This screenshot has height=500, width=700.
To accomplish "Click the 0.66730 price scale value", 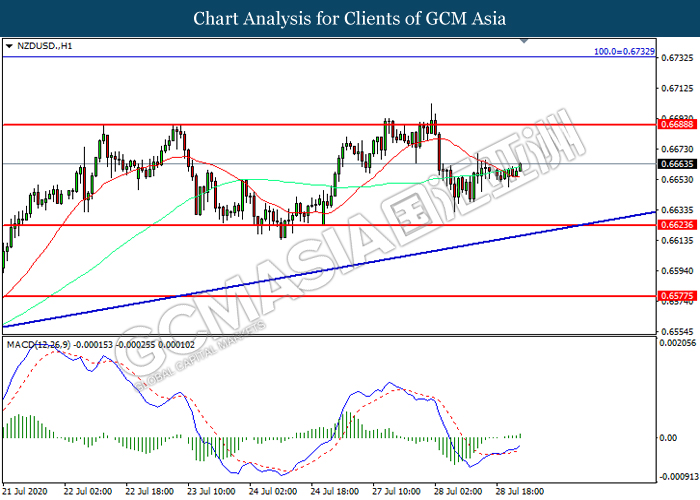I will pyautogui.click(x=677, y=149).
